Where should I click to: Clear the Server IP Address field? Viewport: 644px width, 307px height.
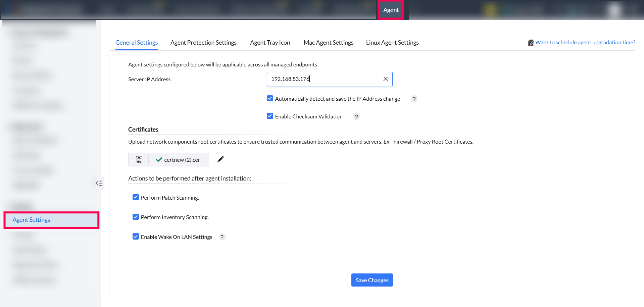coord(385,79)
